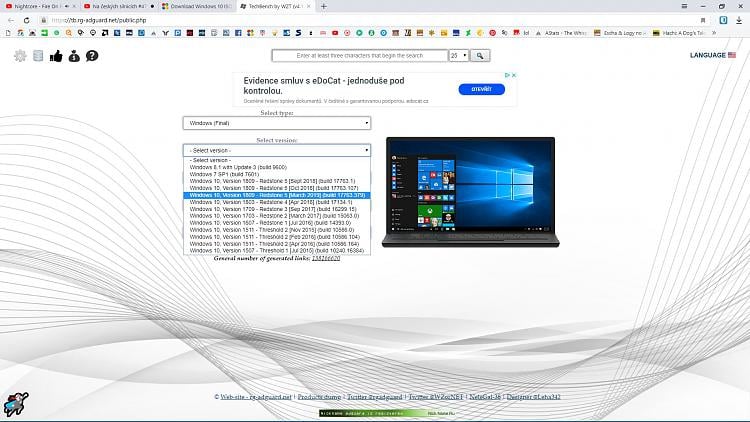750x422 pixels.
Task: Choose Windows 10 1809 Redstone 5 [Oct 2018]
Action: pyautogui.click(x=276, y=188)
